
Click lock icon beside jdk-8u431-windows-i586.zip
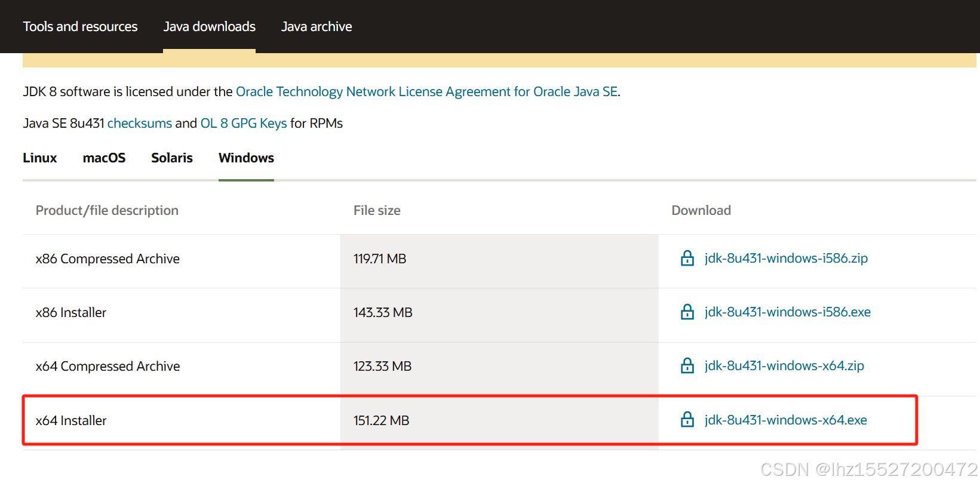pyautogui.click(x=687, y=258)
